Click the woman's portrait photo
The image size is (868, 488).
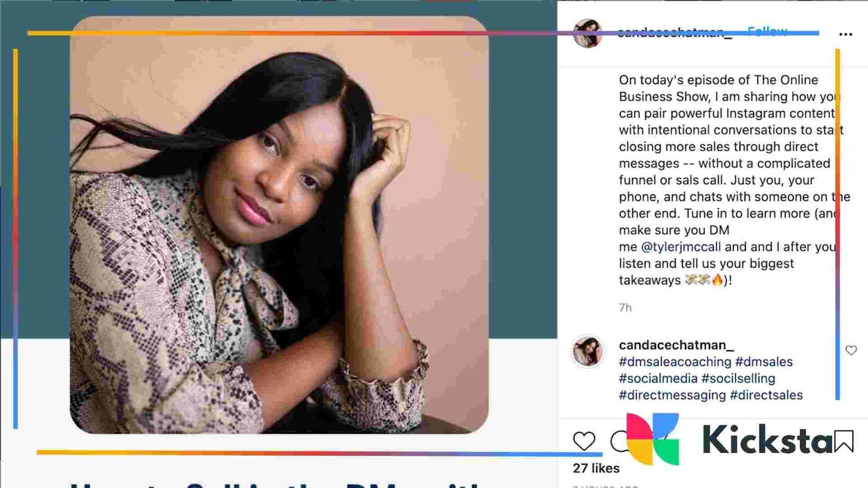pos(279,225)
